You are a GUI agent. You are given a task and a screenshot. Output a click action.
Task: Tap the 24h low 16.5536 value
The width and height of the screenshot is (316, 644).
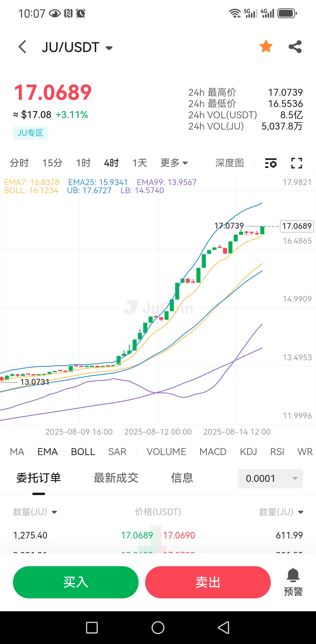click(x=285, y=104)
